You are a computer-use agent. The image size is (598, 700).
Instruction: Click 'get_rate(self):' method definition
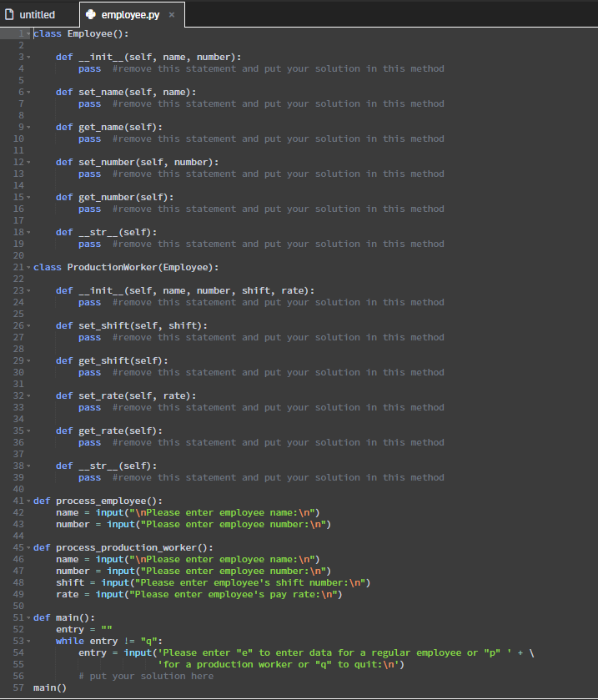120,431
